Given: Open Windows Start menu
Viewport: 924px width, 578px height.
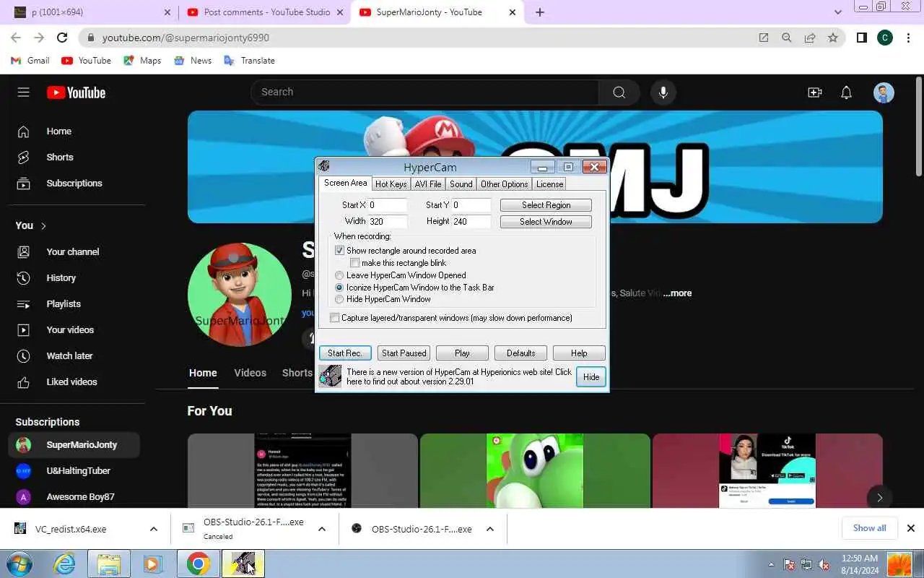Looking at the screenshot, I should tap(19, 564).
